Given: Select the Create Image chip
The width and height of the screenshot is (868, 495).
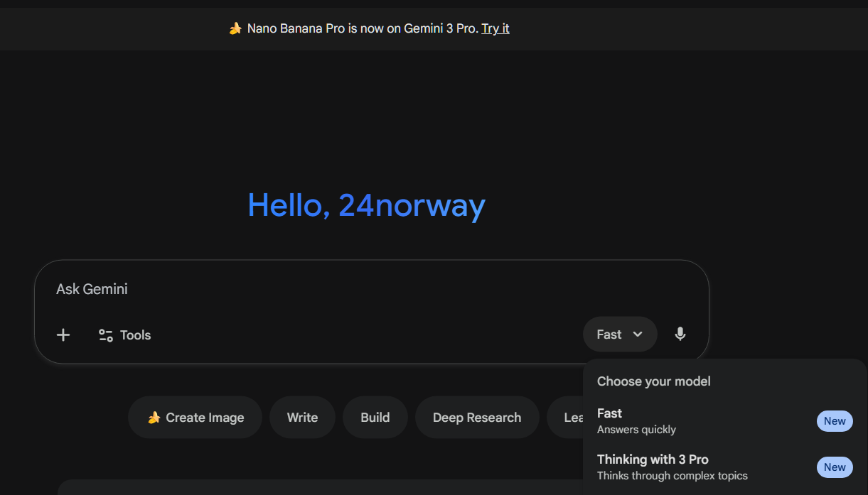Looking at the screenshot, I should coord(195,418).
